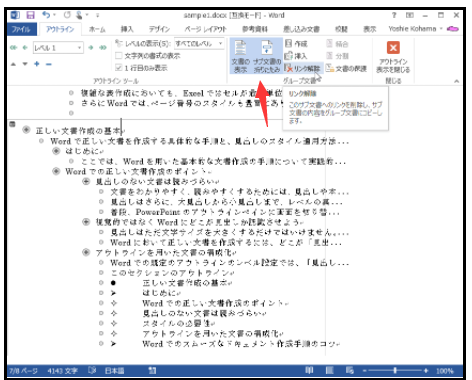
Task: Click the Expand plus icon in outline tools
Action: [x=37, y=64]
